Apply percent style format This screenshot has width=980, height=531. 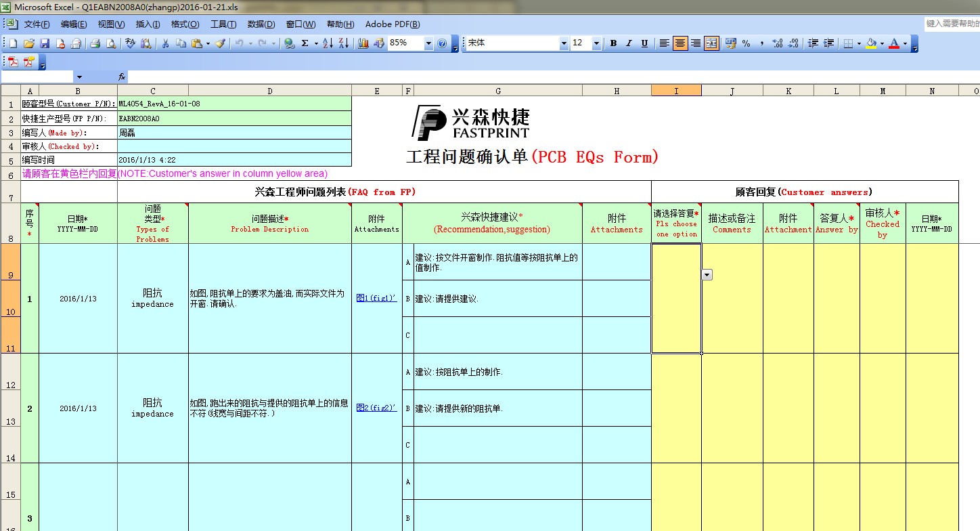(x=746, y=43)
